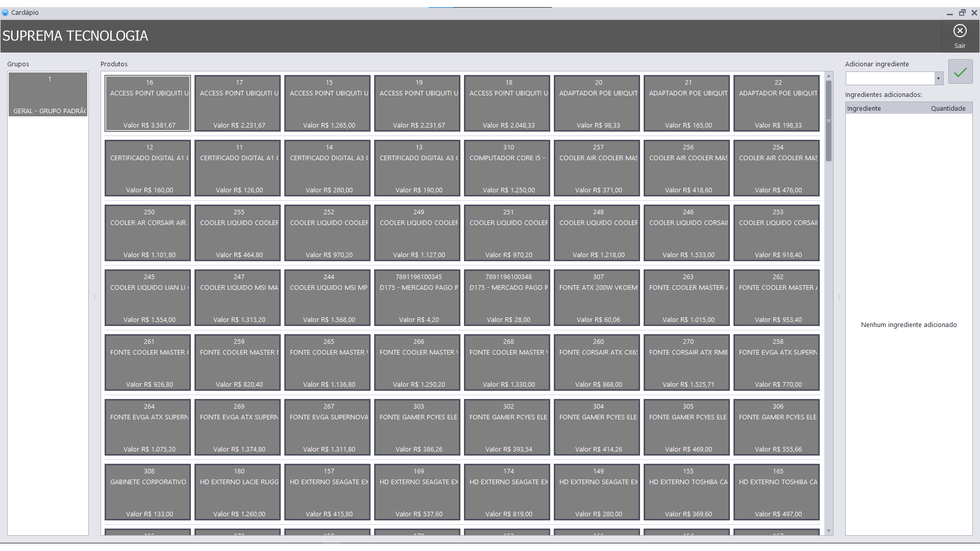980x551 pixels.
Task: Pick product 20 Adaptador POE R$ 98,33
Action: pyautogui.click(x=597, y=104)
